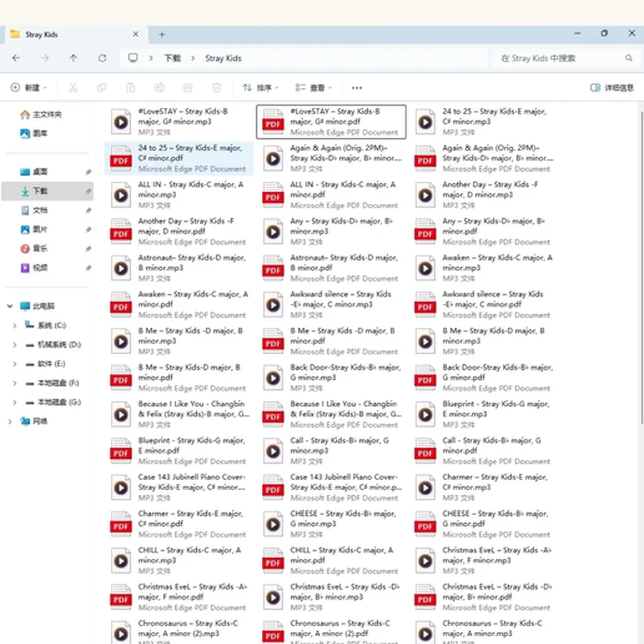Expand the 软件 (E:) drive node
Image resolution: width=644 pixels, height=644 pixels.
[x=14, y=364]
